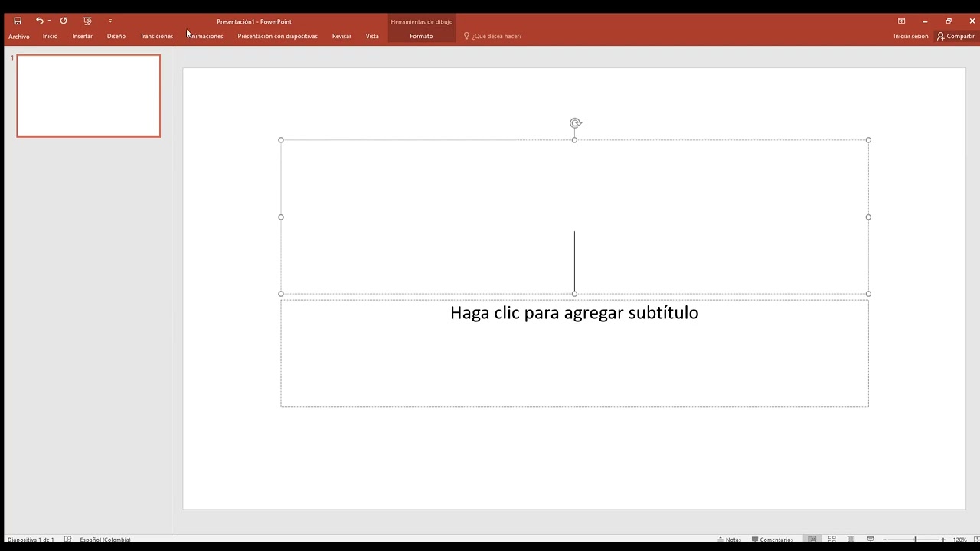
Task: Go to the Diseño tab
Action: click(116, 37)
